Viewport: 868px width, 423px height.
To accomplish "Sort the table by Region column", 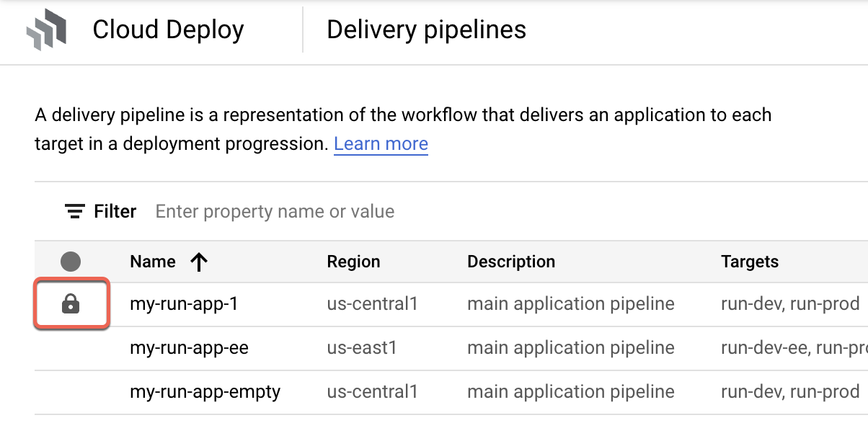I will point(354,261).
